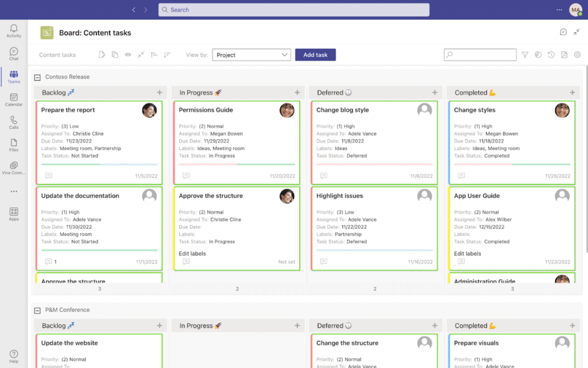Screen dimensions: 588x368
Task: Click the Board: Content tasks app icon
Action: pyautogui.click(x=47, y=33)
